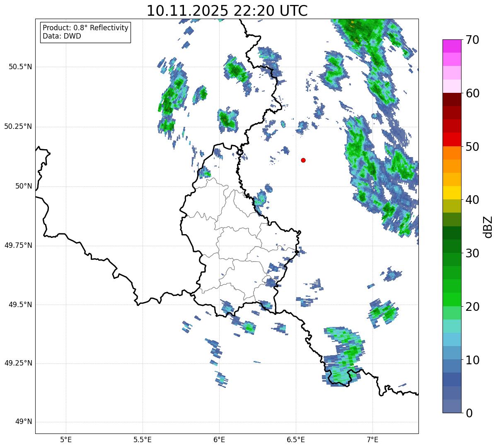
Task: Click the colorbar 60 tick label
Action: (472, 93)
